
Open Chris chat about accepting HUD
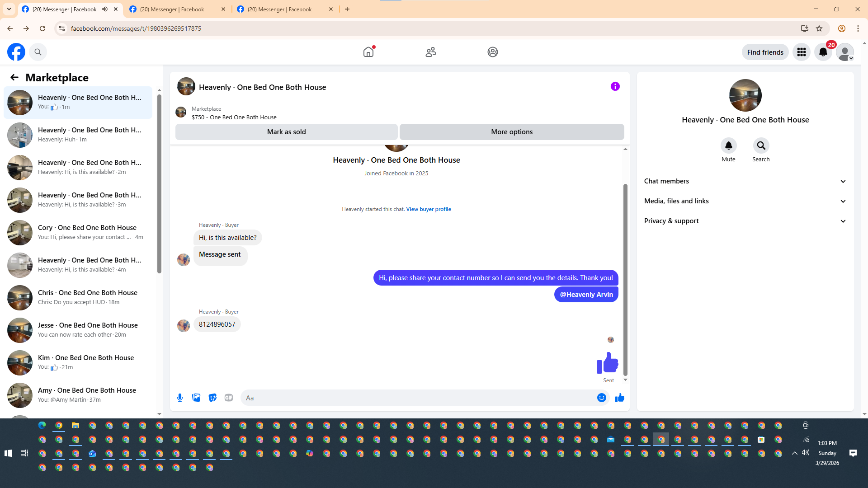(78, 297)
